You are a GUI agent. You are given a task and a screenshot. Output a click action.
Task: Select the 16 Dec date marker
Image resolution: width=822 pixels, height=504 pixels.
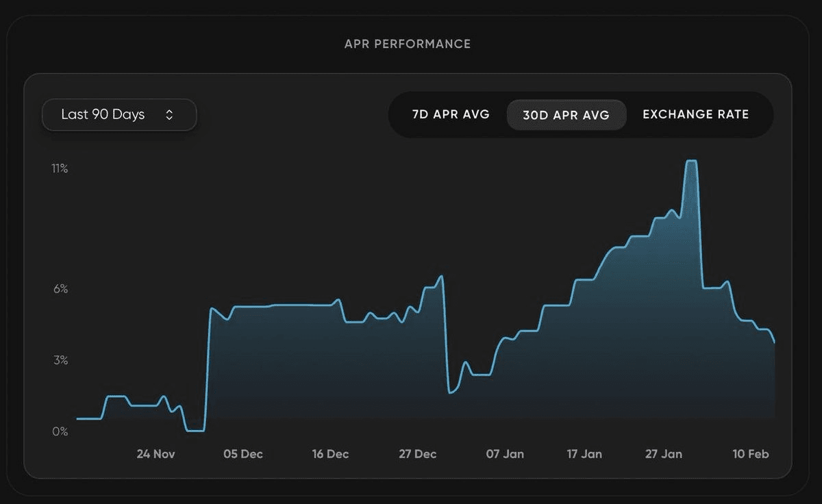click(330, 454)
